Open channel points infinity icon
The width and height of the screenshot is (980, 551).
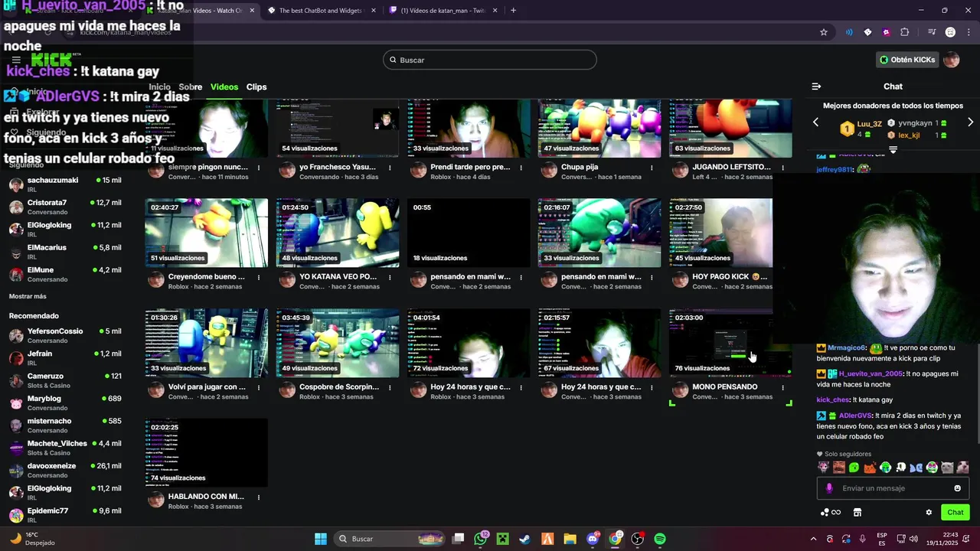pyautogui.click(x=831, y=513)
